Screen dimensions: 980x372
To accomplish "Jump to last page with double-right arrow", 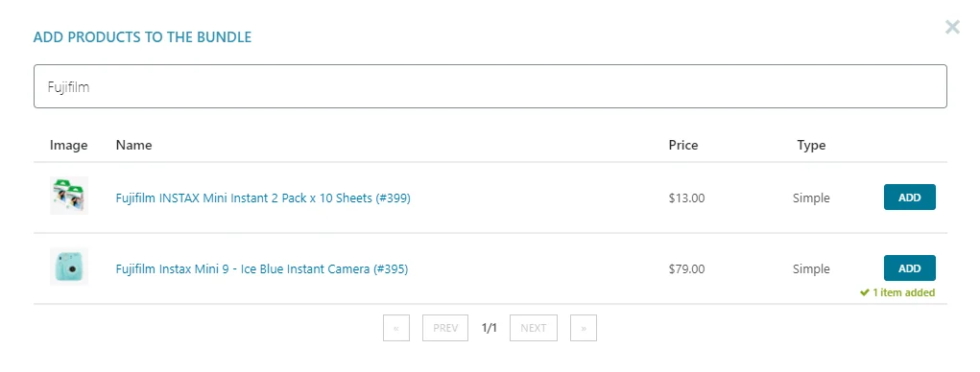I will (584, 328).
